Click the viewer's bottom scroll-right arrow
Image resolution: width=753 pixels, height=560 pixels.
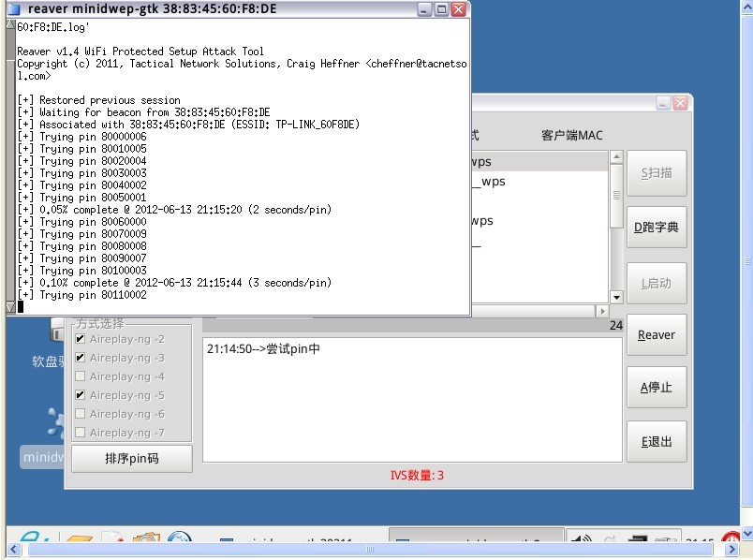[x=731, y=549]
